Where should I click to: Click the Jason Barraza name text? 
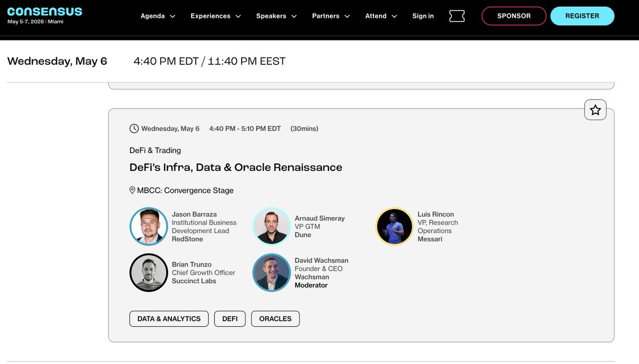coord(194,214)
